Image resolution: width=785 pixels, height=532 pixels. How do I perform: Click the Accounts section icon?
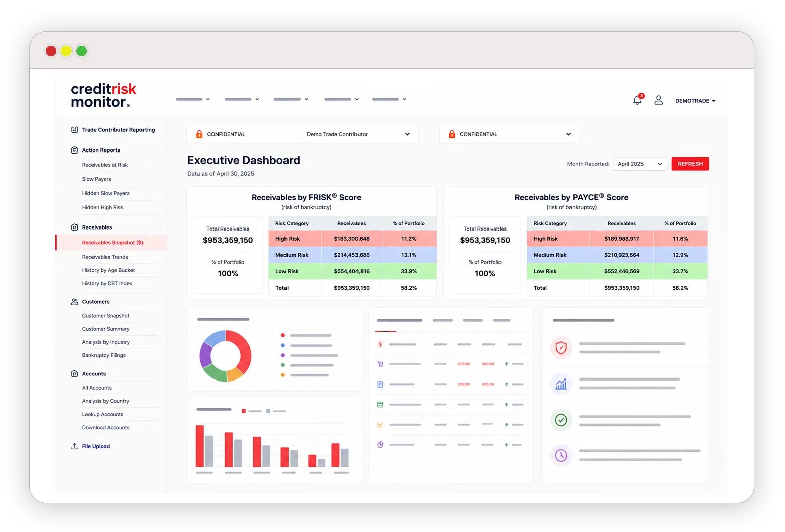click(x=74, y=374)
